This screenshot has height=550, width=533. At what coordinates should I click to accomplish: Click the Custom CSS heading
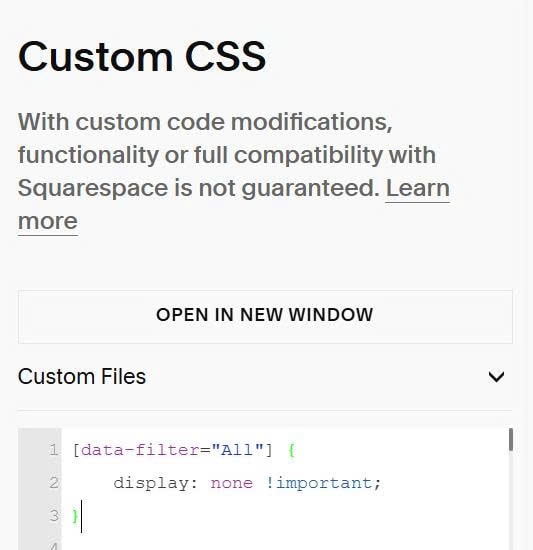(x=142, y=56)
